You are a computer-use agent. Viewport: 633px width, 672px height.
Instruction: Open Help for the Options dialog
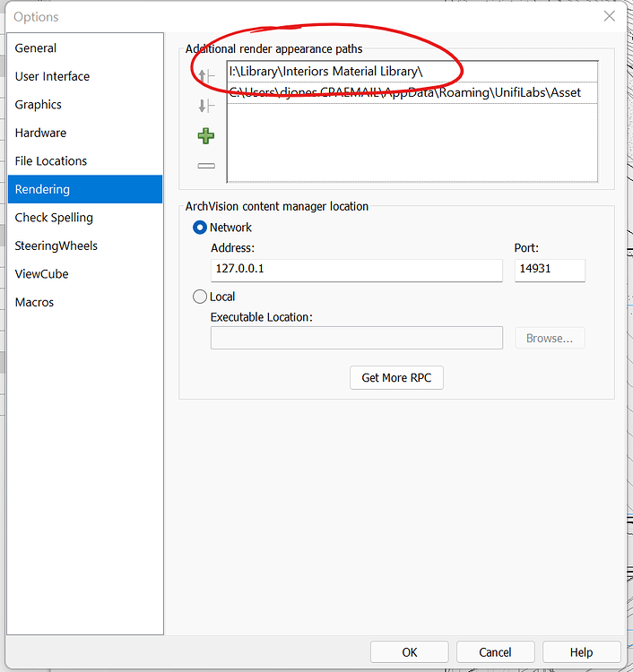click(x=582, y=652)
